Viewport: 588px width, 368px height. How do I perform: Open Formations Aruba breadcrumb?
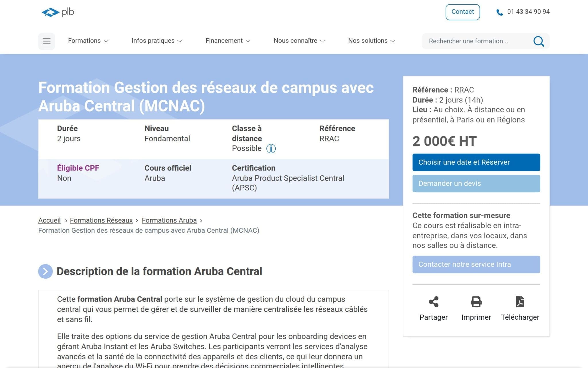tap(169, 220)
